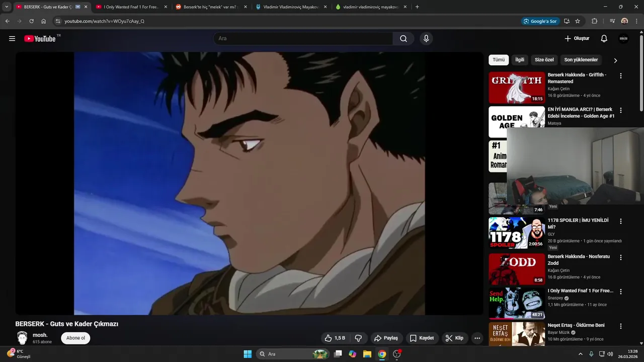Open options for Neşet Ertaş video
Image resolution: width=644 pixels, height=362 pixels.
(x=620, y=326)
